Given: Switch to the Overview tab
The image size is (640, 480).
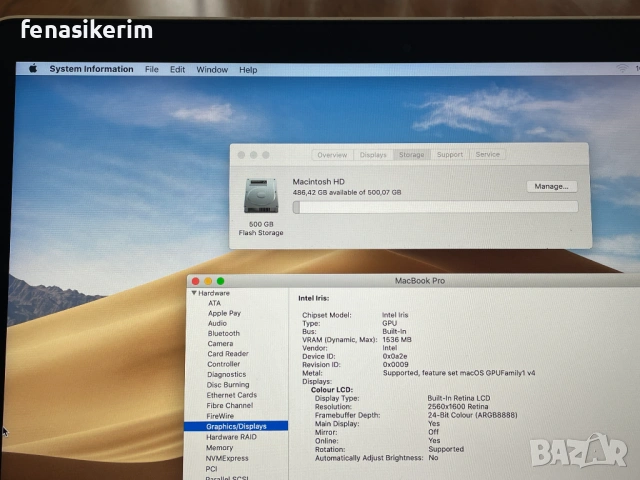Looking at the screenshot, I should [332, 155].
